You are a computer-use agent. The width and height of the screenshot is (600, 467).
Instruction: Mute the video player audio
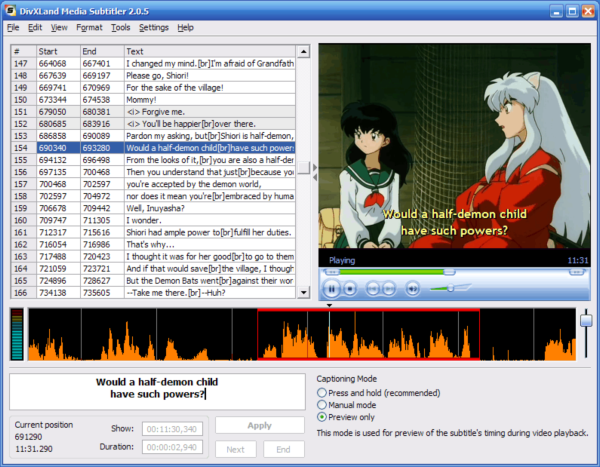[412, 288]
